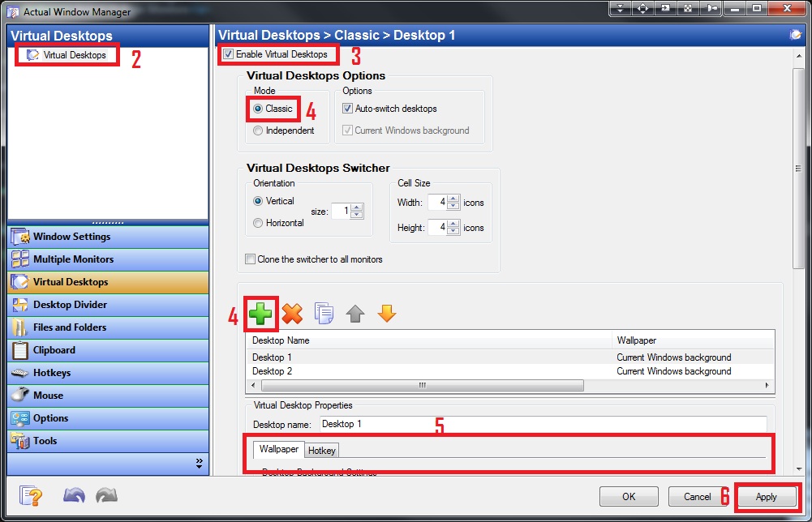Image resolution: width=812 pixels, height=522 pixels.
Task: Click Desktop 2 wallpaper cell
Action: pyautogui.click(x=674, y=371)
